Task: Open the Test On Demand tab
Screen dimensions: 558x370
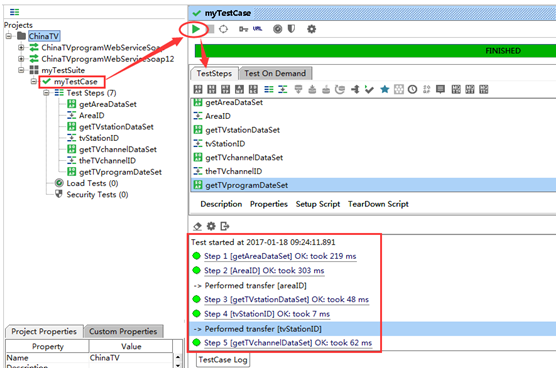Action: point(275,74)
